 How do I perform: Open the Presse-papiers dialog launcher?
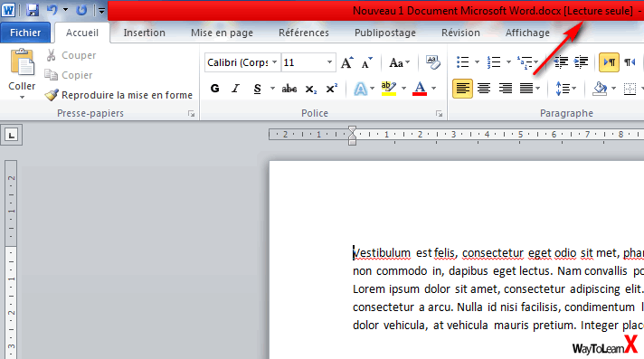pos(191,113)
